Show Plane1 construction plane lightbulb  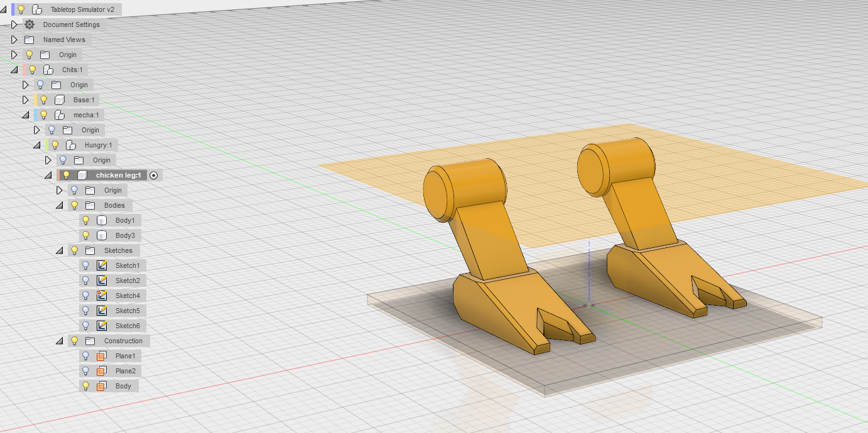tap(86, 356)
